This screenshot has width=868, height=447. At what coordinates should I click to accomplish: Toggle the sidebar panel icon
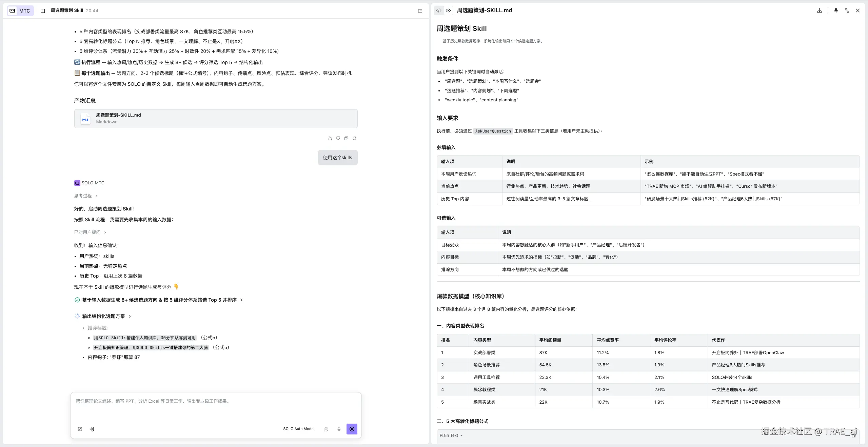(x=43, y=11)
